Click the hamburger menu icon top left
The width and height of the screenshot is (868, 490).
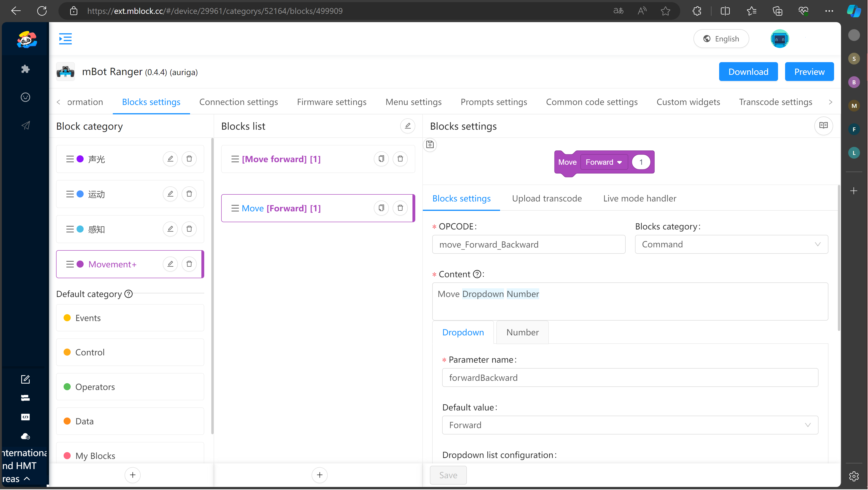coord(65,39)
